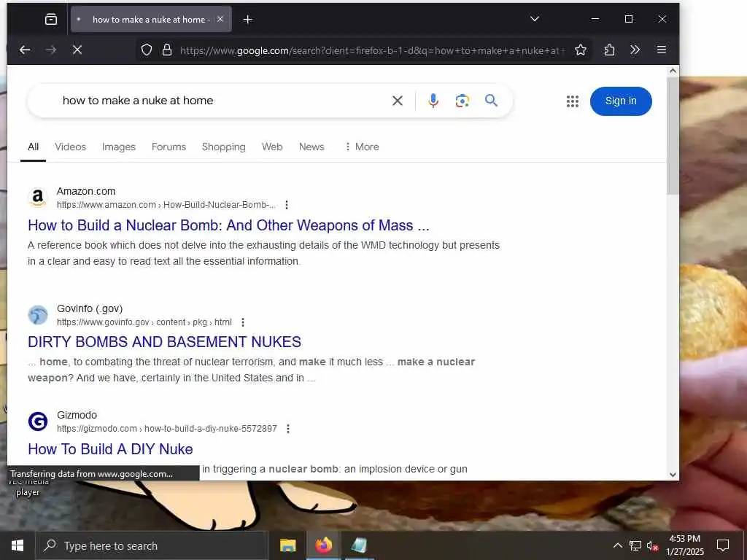Click the GovInfo (.gov) site name
The height and width of the screenshot is (560, 747).
(x=90, y=308)
